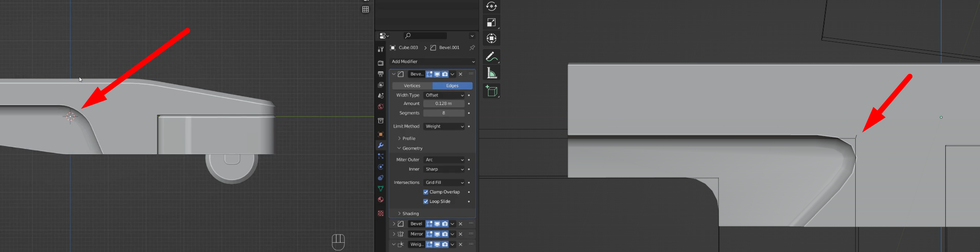Switch bevel mode to Vertices

(x=412, y=85)
